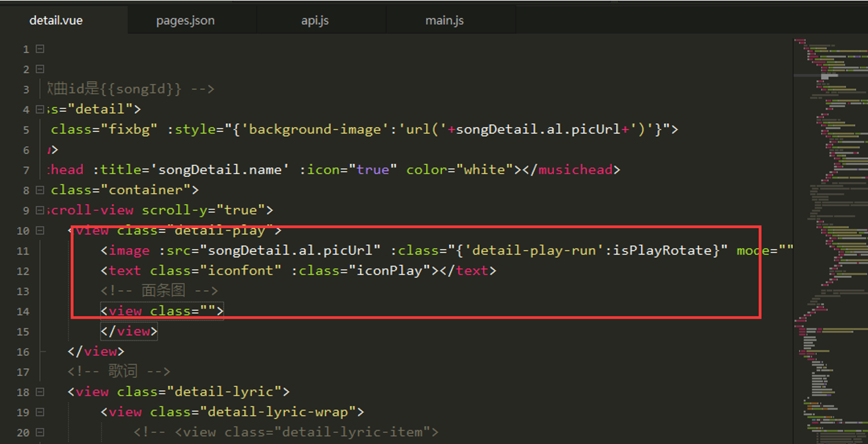Click the 面条图 comment on line 13
The image size is (868, 444).
point(160,291)
